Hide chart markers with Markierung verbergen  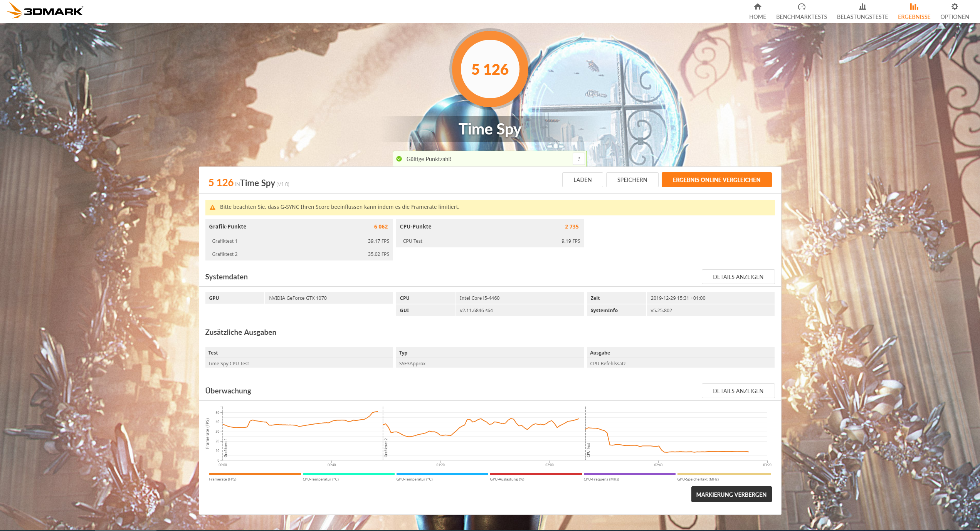click(x=731, y=494)
